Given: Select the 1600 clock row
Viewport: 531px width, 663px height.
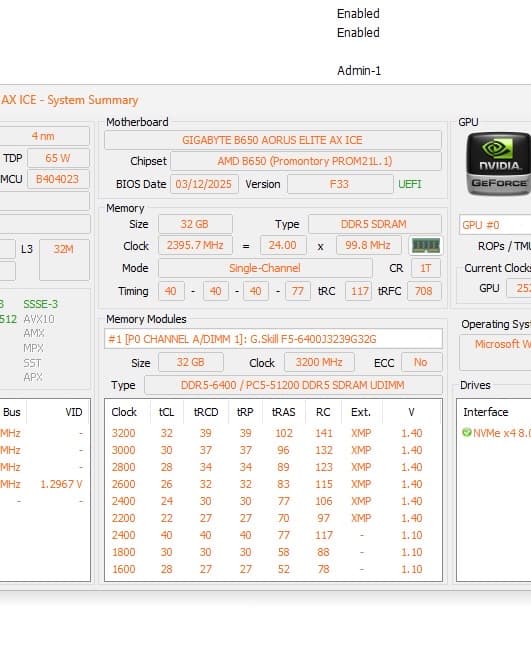Looking at the screenshot, I should [x=273, y=569].
